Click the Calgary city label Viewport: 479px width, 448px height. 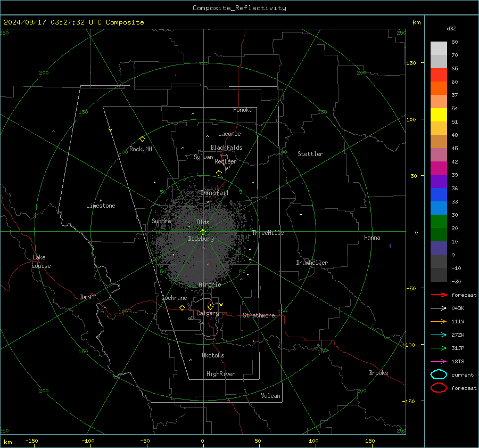208,313
